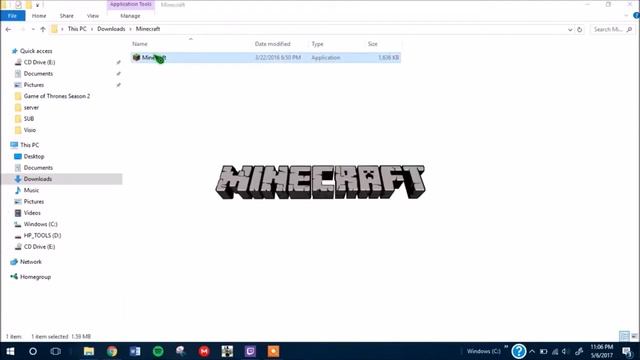Open Cortana search circle icon
This screenshot has width=640, height=360.
[x=33, y=351]
